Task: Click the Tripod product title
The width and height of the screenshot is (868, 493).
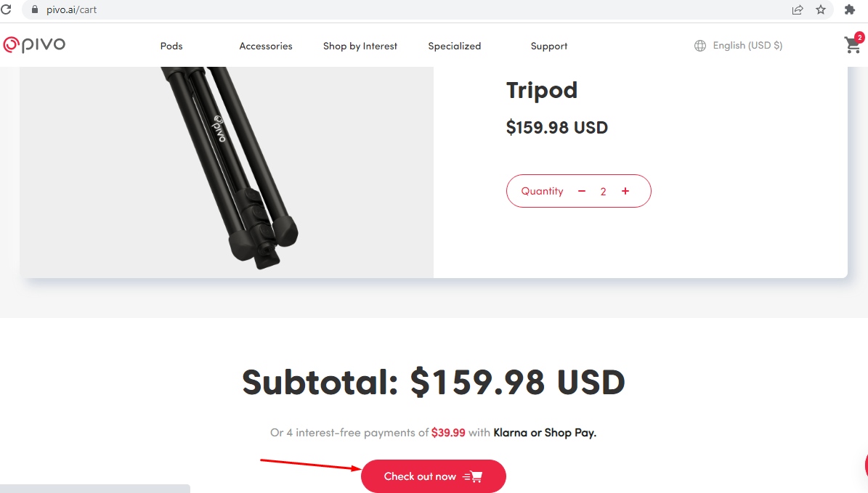Action: 542,90
